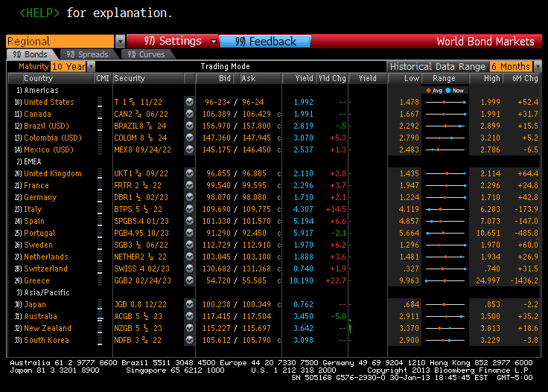Click the CMI indicator for Greece
Viewport: 548px width, 392px height.
(100, 280)
